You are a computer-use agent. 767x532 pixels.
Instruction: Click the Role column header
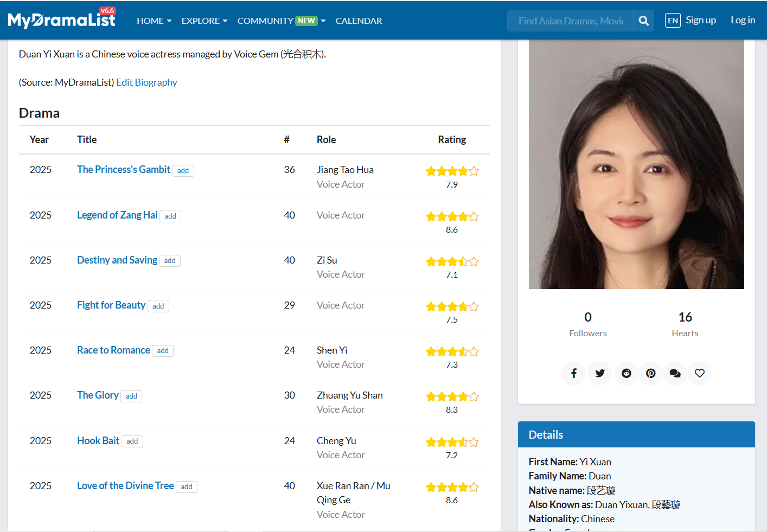[327, 140]
